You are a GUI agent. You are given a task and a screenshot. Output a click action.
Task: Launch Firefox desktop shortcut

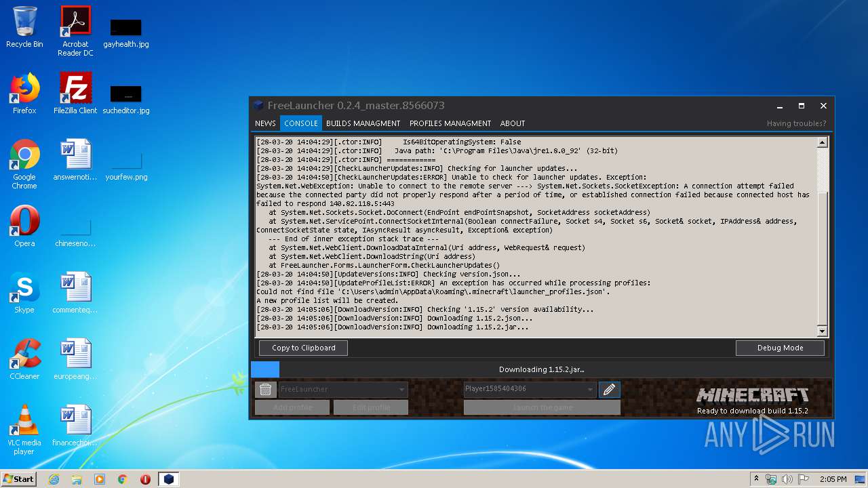pyautogui.click(x=24, y=94)
